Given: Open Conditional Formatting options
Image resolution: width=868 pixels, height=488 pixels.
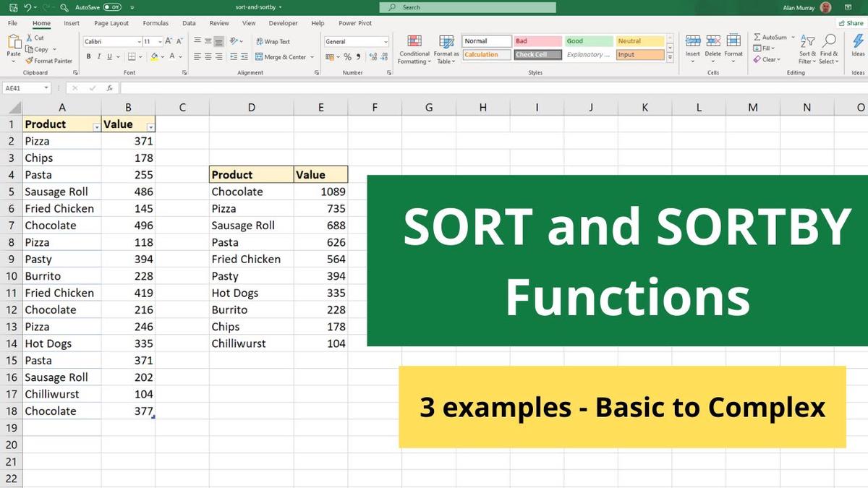Looking at the screenshot, I should 413,48.
